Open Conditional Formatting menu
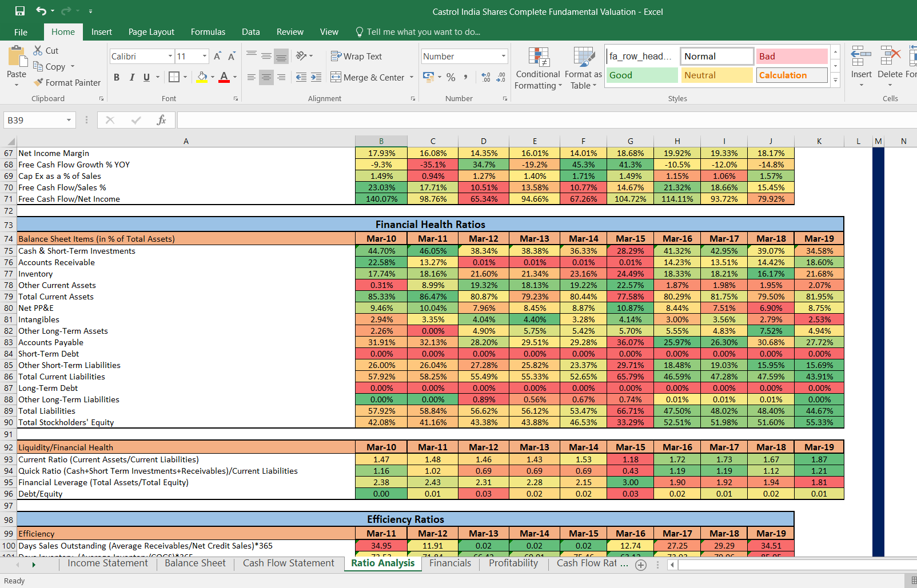This screenshot has height=588, width=917. click(x=538, y=68)
